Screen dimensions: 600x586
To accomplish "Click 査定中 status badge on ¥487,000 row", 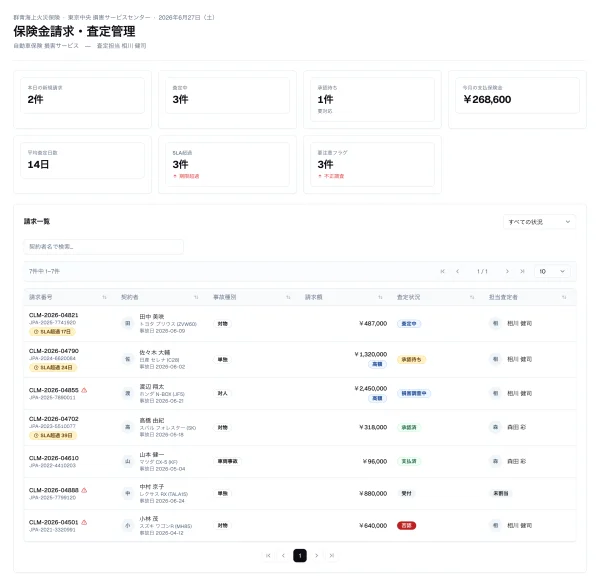I will pos(409,323).
